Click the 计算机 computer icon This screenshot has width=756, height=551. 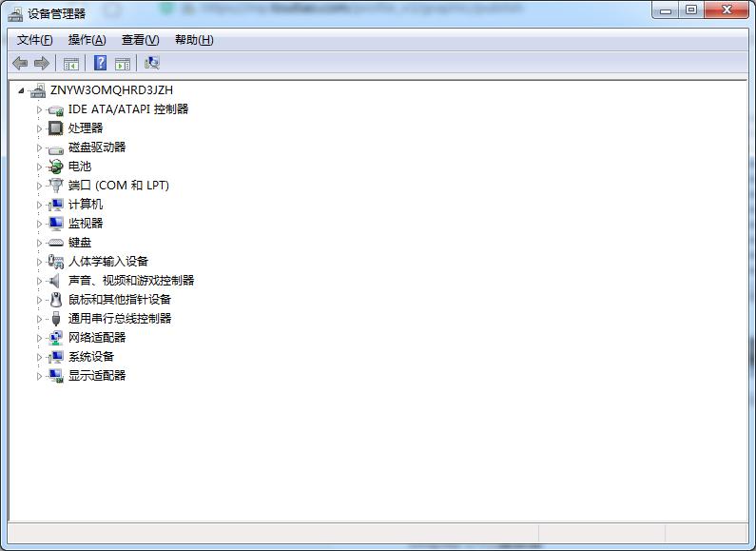coord(56,205)
